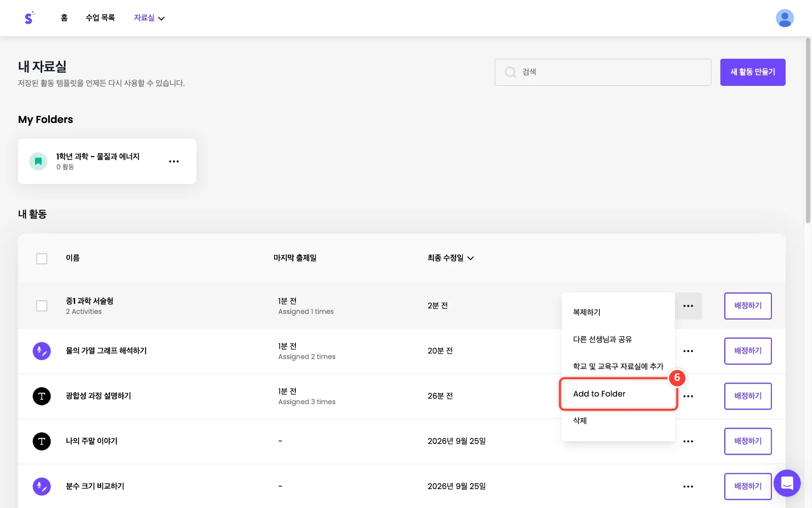Click 배정하기 for 물의 가열 그래프 해석하기

pos(748,351)
